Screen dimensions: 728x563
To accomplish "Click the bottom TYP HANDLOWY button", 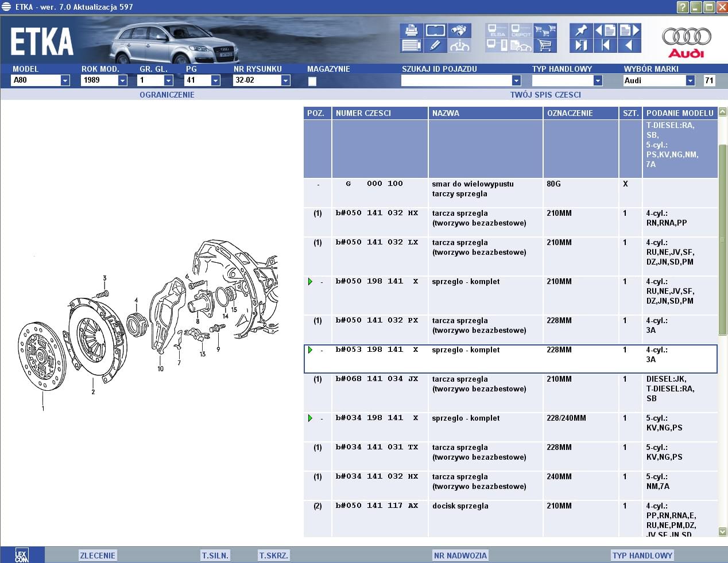I will [x=642, y=556].
